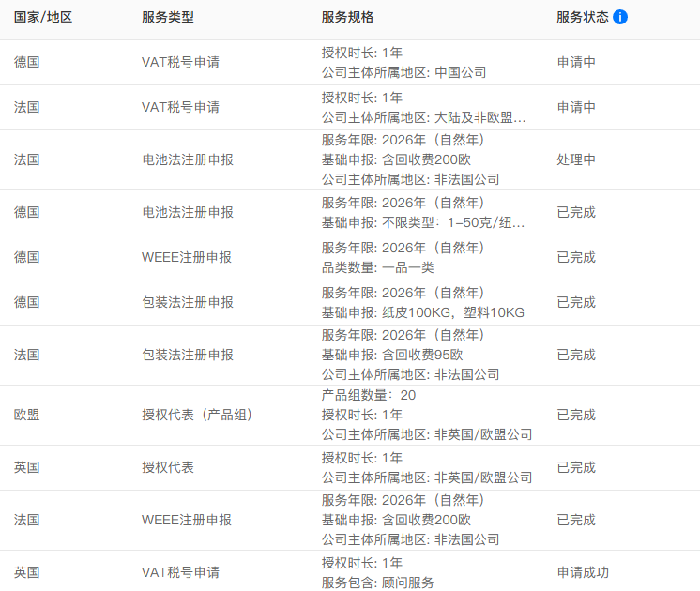Click the info icon beside 服务状态

[620, 17]
